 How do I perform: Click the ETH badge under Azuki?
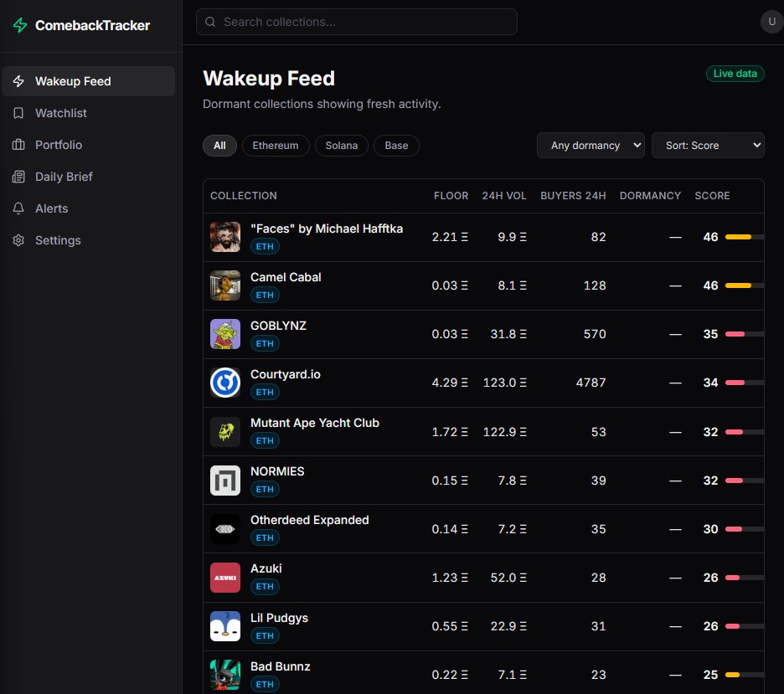(265, 586)
